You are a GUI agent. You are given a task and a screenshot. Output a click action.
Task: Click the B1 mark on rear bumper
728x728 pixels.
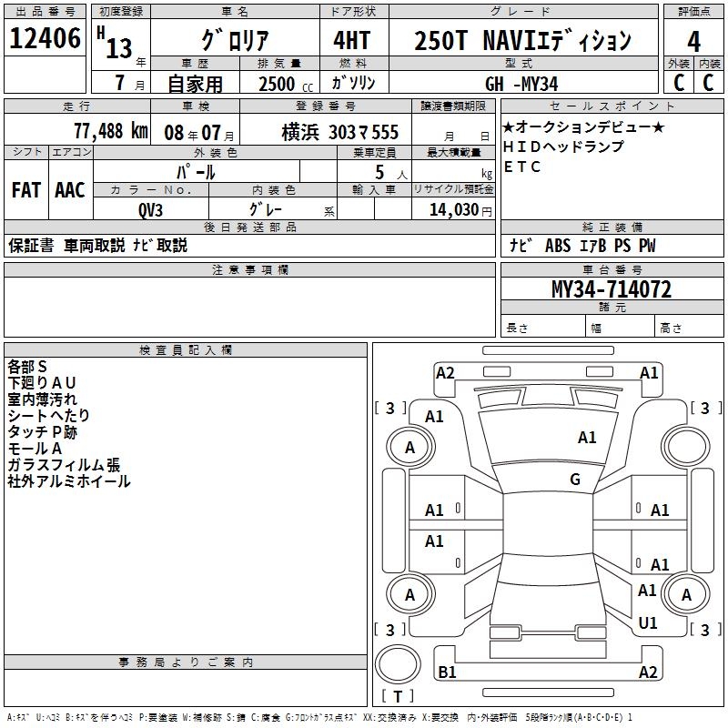[x=447, y=672]
